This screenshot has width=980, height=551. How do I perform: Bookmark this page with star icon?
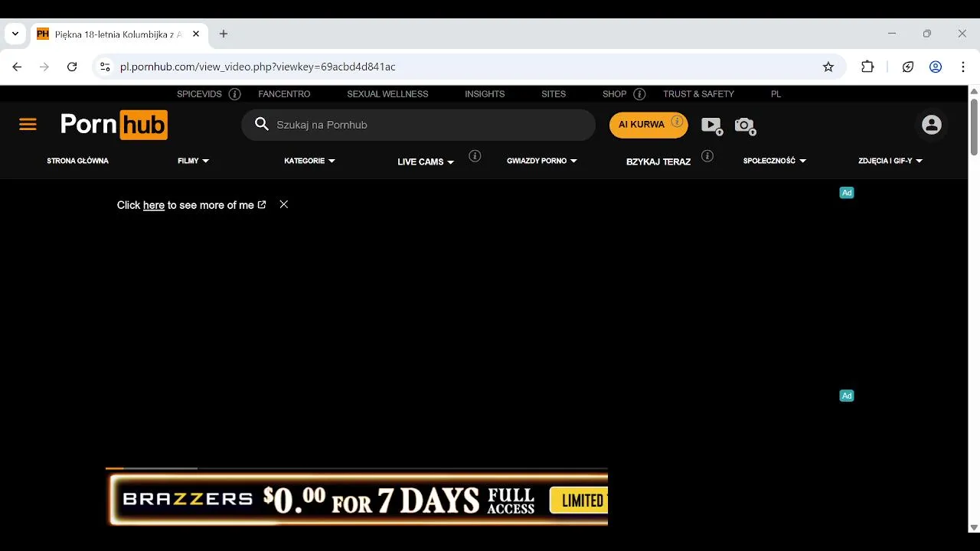click(x=828, y=67)
